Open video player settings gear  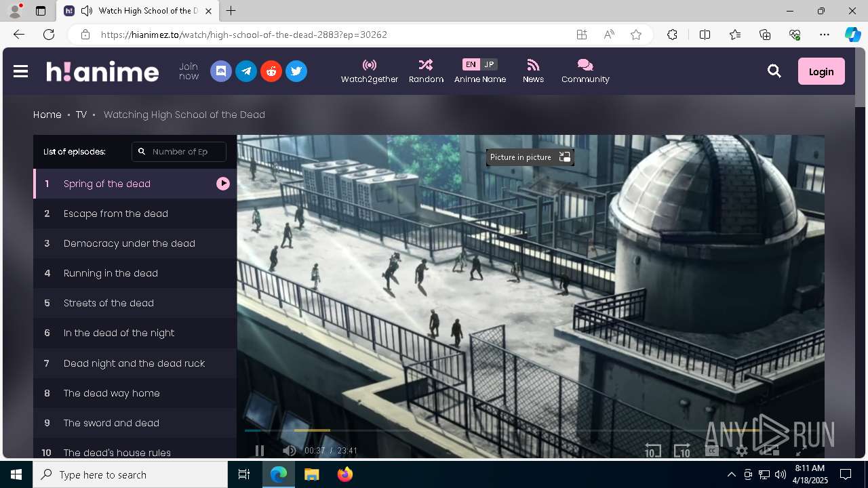(742, 451)
